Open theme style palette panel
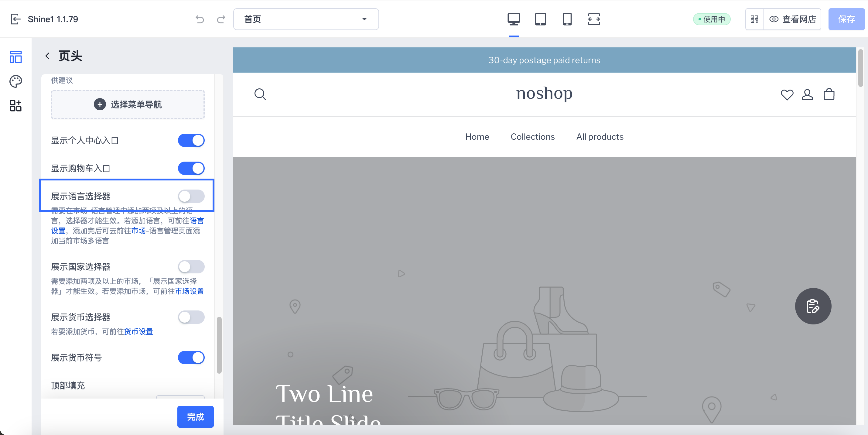Viewport: 868px width, 435px height. click(x=15, y=81)
